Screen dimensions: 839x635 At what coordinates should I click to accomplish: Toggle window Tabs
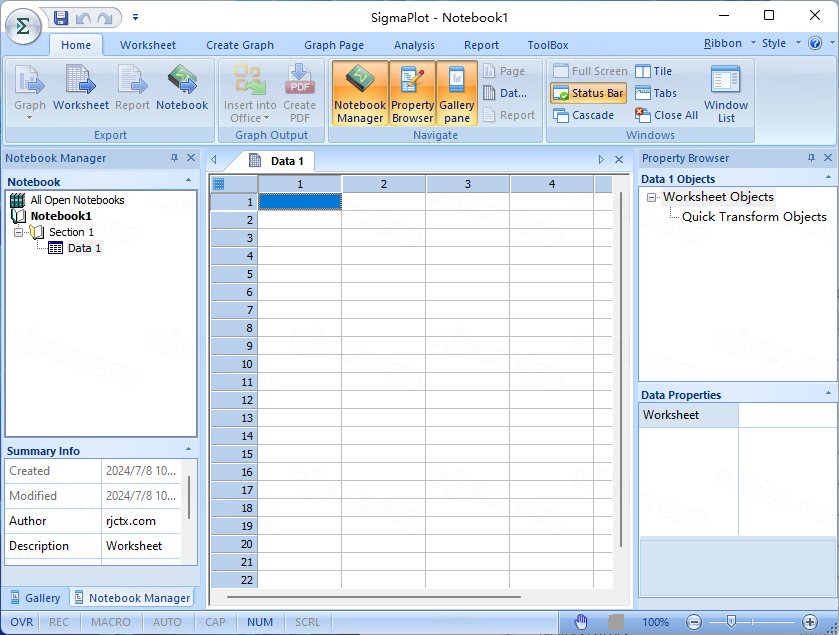pyautogui.click(x=656, y=93)
